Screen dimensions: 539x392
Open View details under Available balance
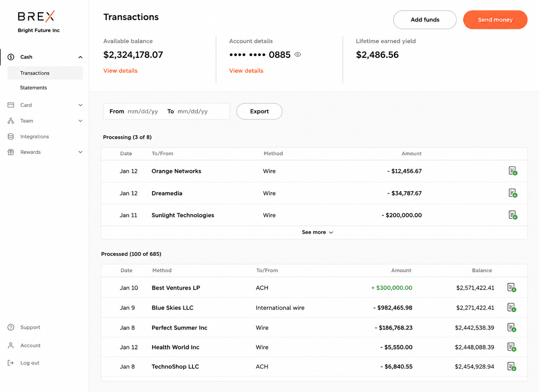click(x=120, y=71)
